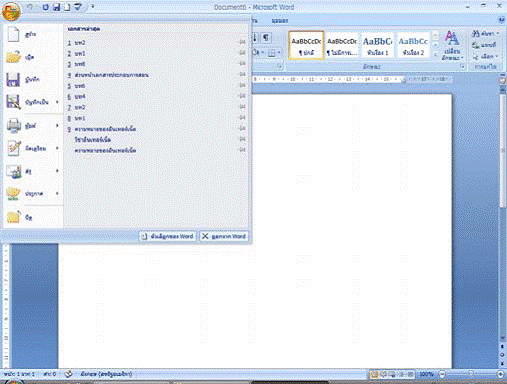Viewport: 507px width, 384px height.
Task: Pin วิชาอินเทอร์เน็ต to the recent list
Action: click(x=243, y=139)
